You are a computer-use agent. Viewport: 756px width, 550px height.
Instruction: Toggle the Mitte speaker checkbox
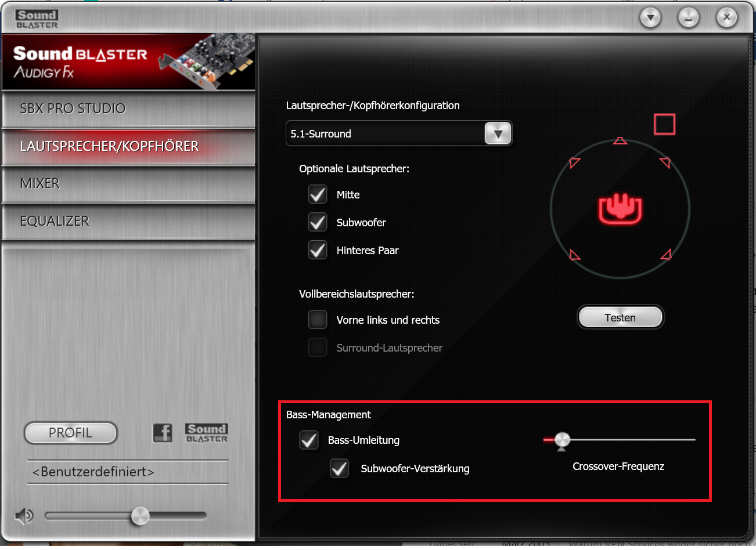(x=318, y=194)
